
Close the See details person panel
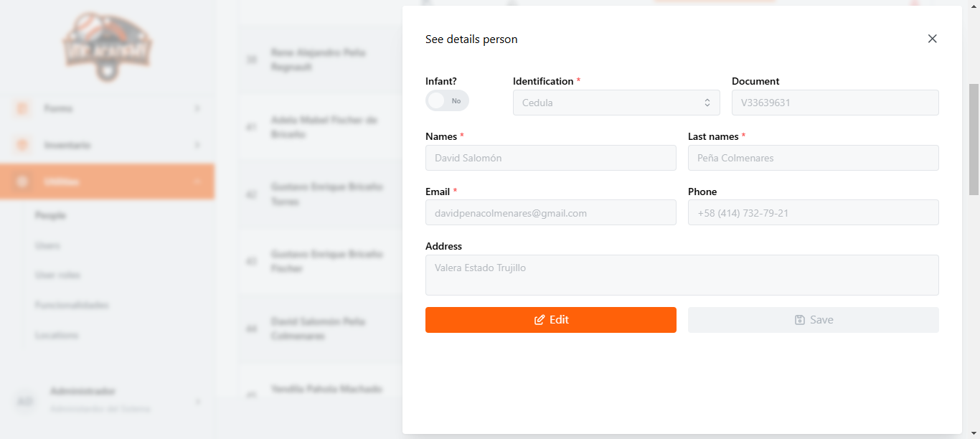point(932,39)
